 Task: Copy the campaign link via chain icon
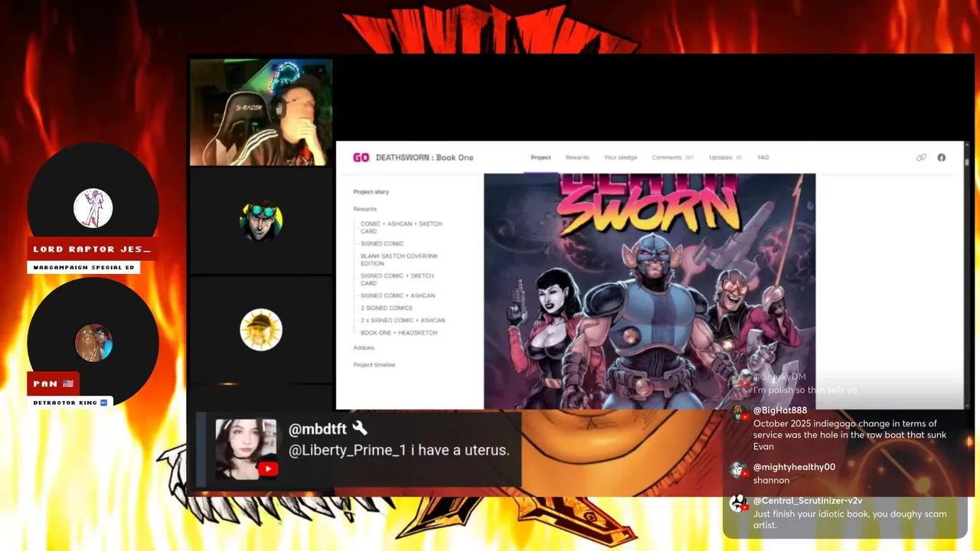(x=921, y=158)
